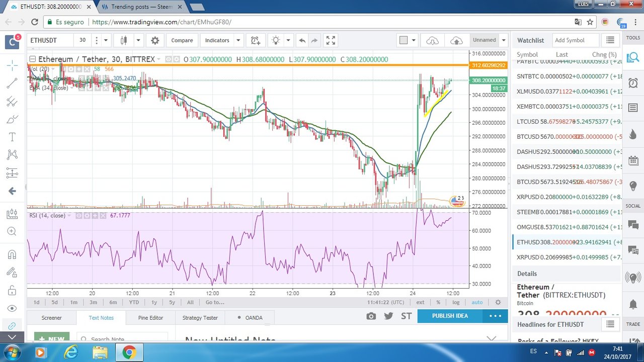Open the OANDA trading tab
644x362 pixels.
[x=250, y=318]
